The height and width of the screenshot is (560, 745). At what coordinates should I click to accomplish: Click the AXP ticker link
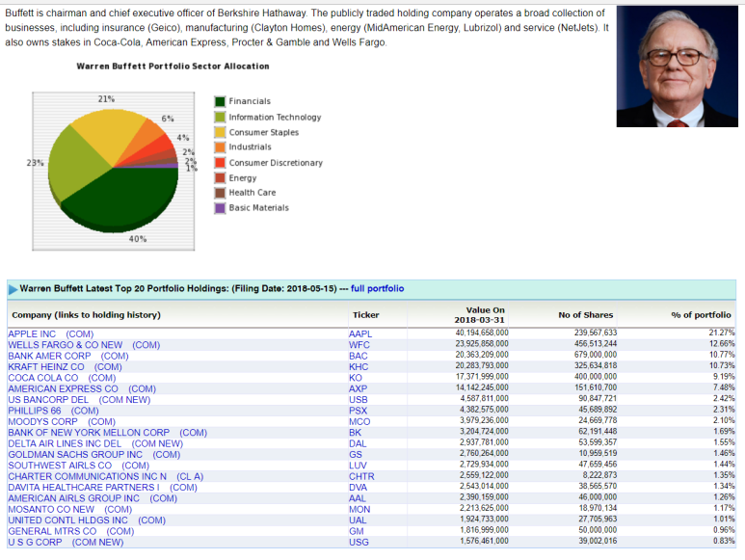coord(358,388)
